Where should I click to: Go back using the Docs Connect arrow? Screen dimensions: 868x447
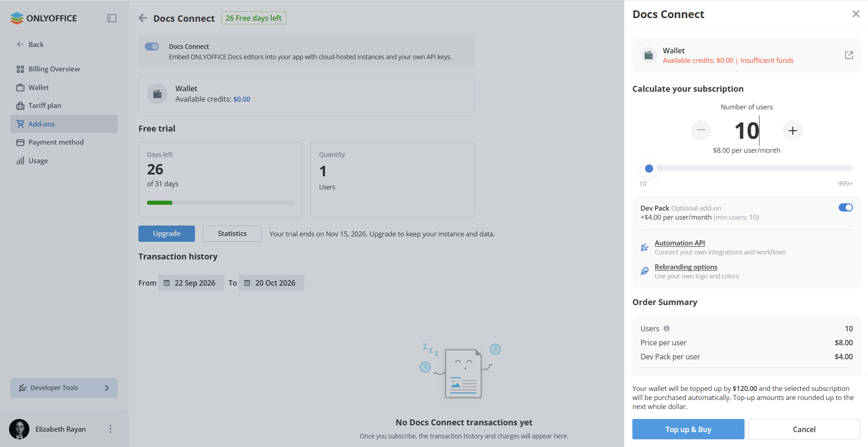tap(143, 18)
